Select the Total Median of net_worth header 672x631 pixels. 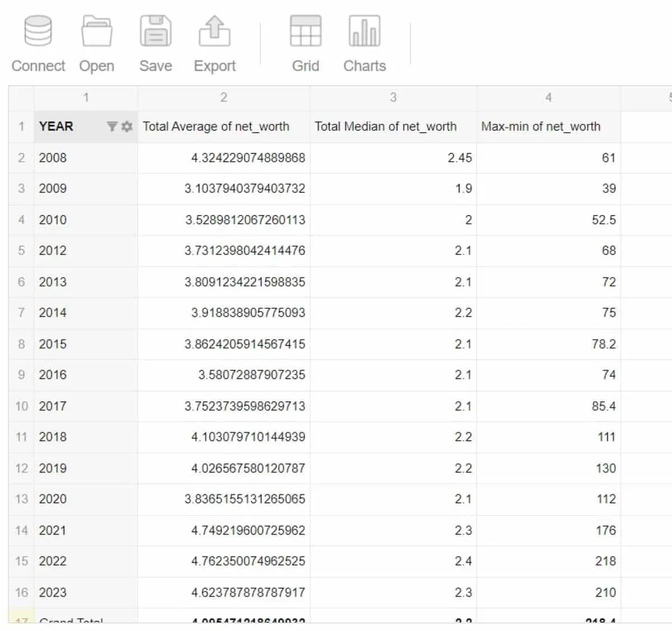tap(386, 127)
